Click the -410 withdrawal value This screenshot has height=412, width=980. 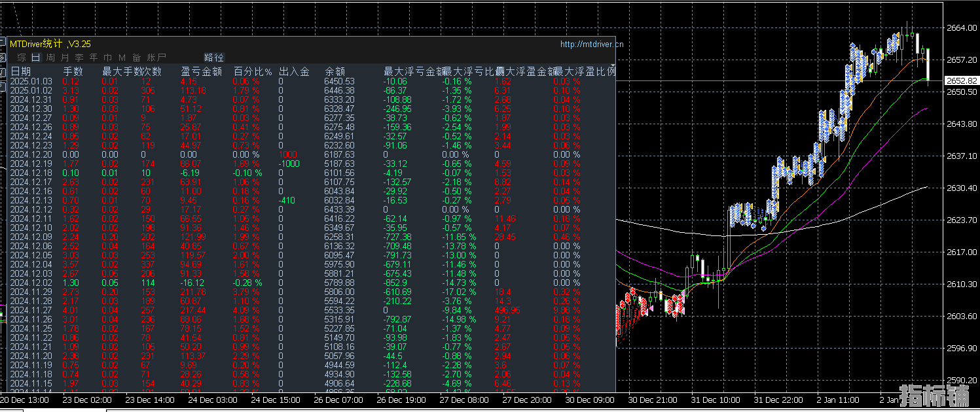[x=286, y=200]
